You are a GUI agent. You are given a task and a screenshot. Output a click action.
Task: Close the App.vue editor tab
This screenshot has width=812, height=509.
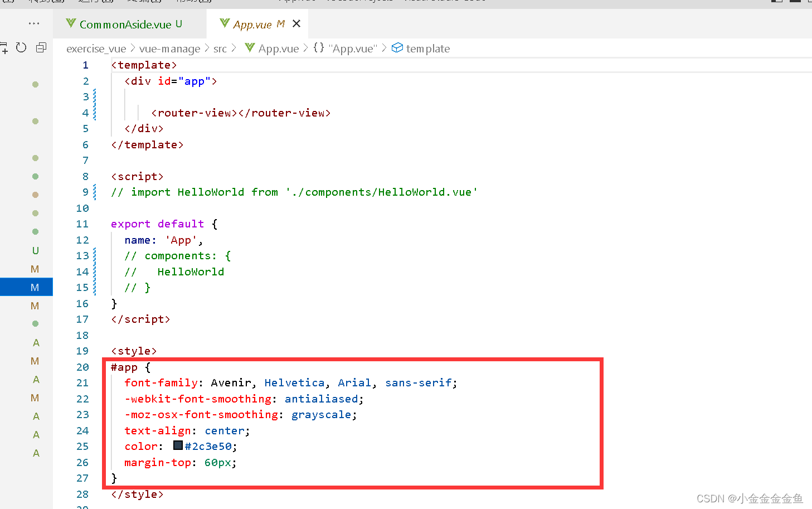pyautogui.click(x=296, y=23)
